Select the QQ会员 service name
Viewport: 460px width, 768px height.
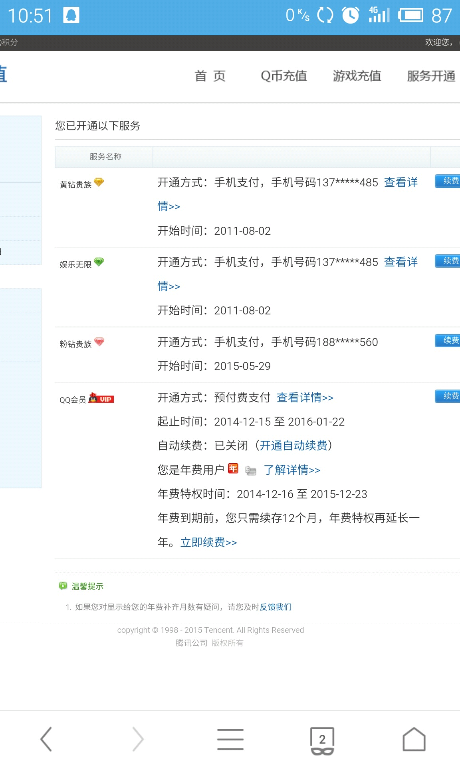coord(73,400)
